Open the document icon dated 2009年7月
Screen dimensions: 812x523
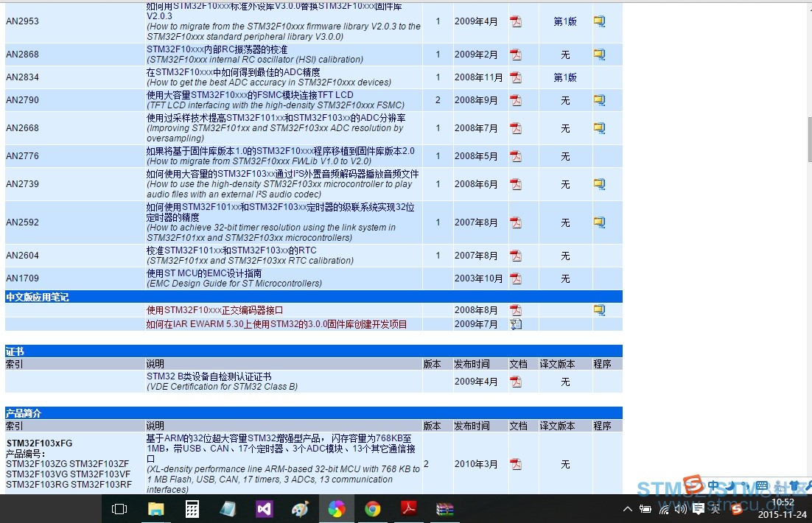click(x=516, y=324)
